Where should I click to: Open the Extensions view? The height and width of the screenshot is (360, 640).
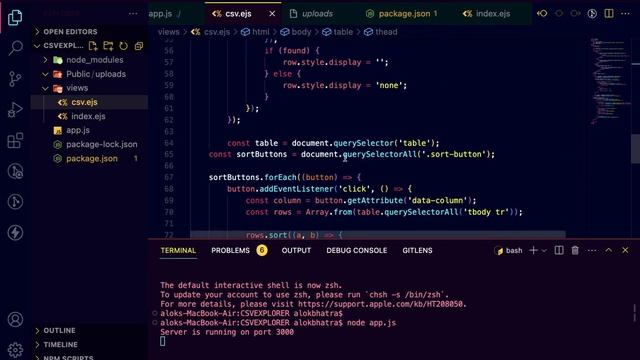15,141
